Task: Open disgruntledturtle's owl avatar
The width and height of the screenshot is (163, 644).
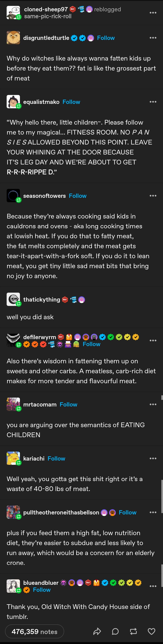Action: point(13,38)
